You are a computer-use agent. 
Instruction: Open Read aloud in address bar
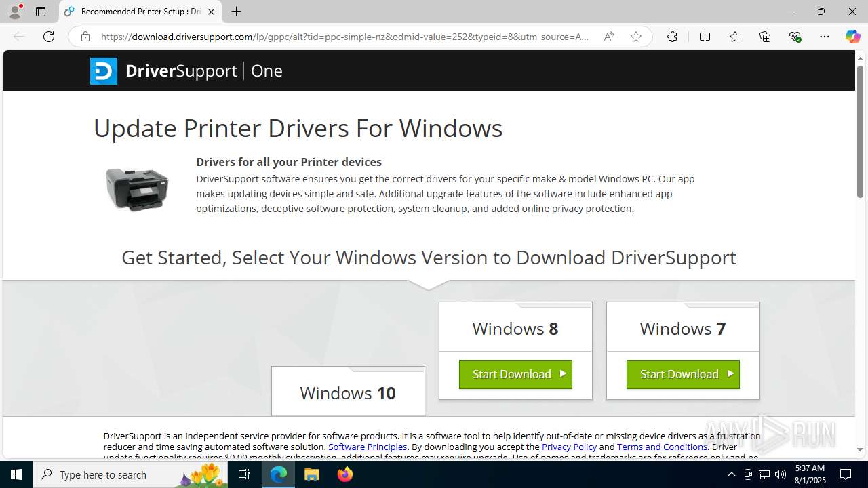point(609,37)
